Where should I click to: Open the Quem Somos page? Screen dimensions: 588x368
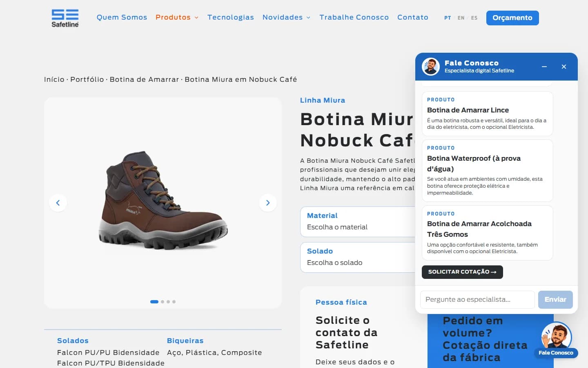pyautogui.click(x=122, y=17)
